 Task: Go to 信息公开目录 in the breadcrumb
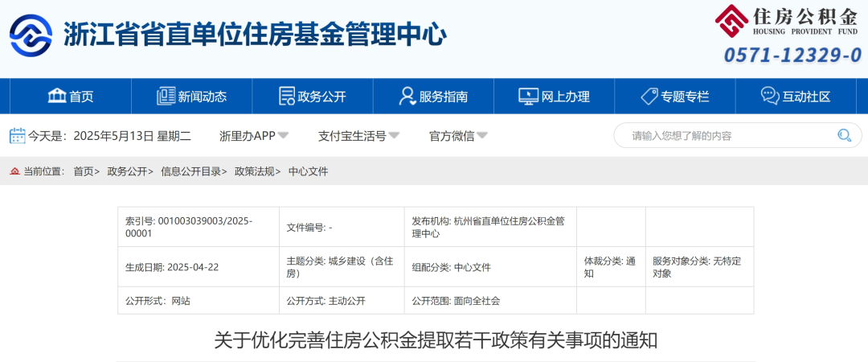click(x=190, y=171)
